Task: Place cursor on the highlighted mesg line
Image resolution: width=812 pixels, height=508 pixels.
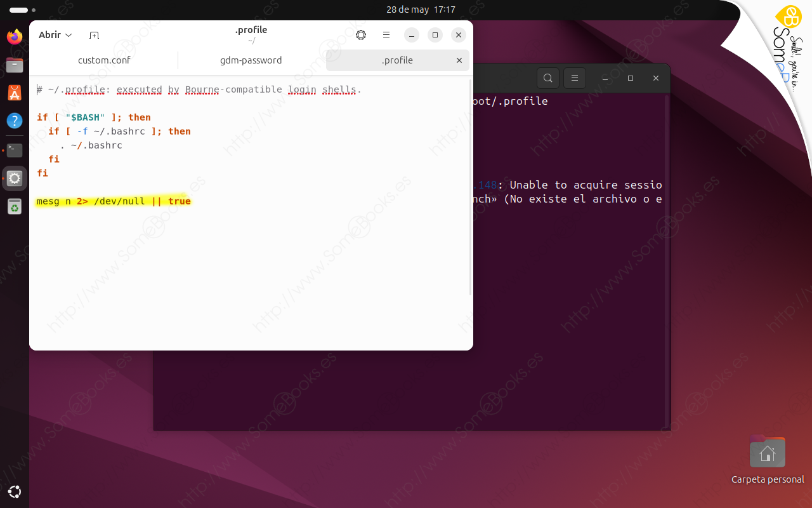Action: (113, 201)
